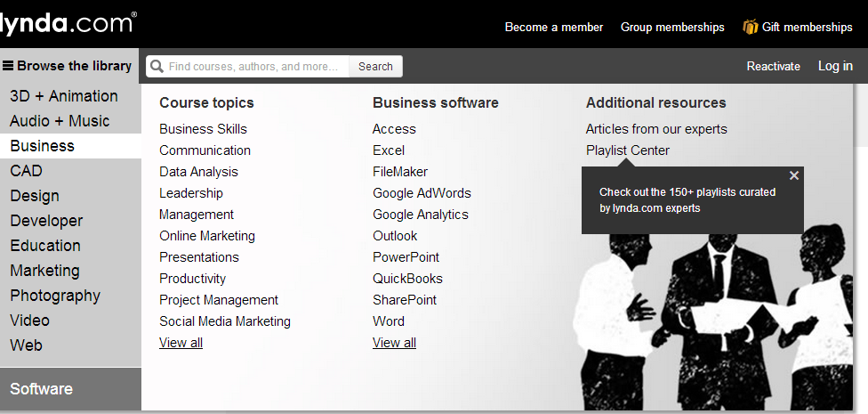Screen dimensions: 868x414
Task: Open Business Skills course topic
Action: [203, 129]
